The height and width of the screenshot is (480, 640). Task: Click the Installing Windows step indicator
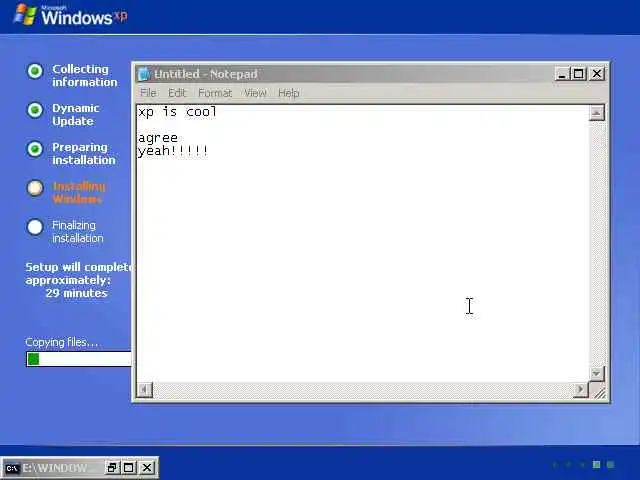[x=35, y=188]
